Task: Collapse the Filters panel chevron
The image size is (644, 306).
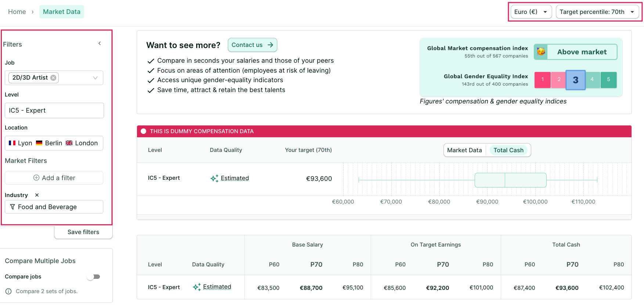Action: coord(100,43)
